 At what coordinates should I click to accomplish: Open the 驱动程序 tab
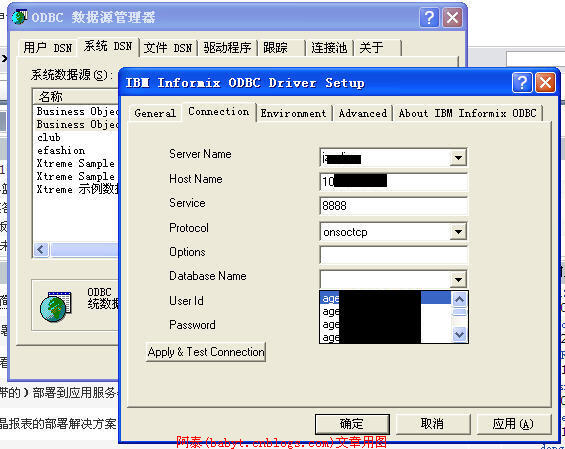tap(227, 48)
